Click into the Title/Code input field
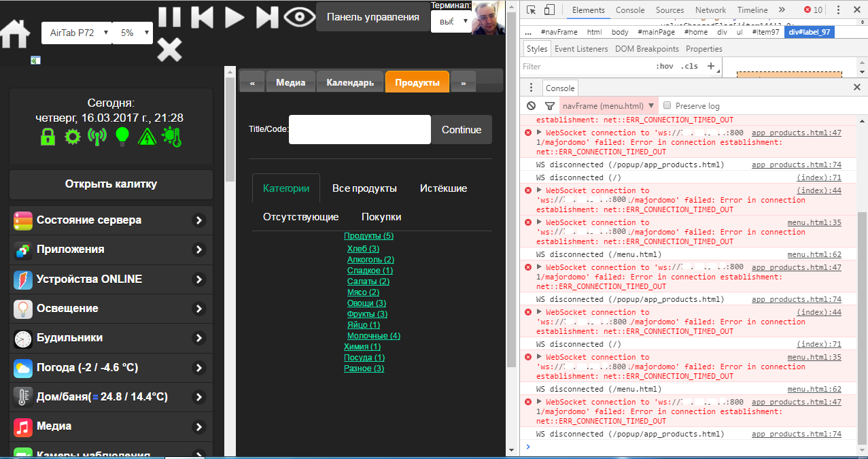868x459 pixels. point(360,129)
